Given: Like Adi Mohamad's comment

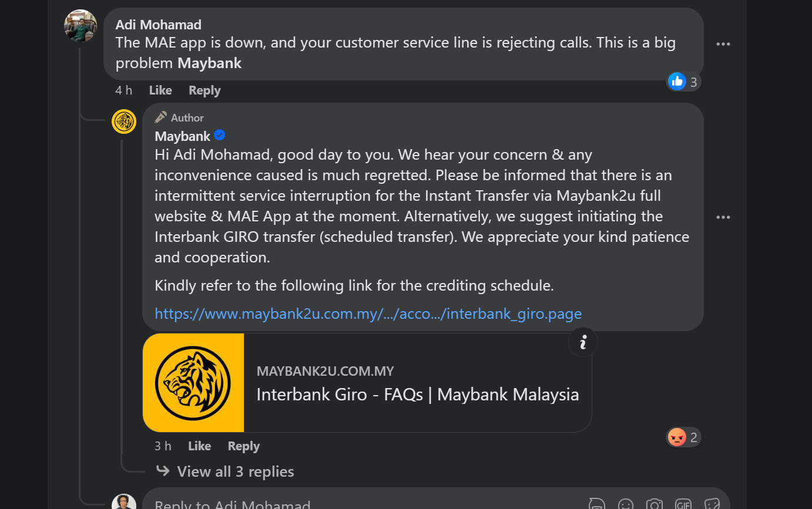Looking at the screenshot, I should tap(160, 90).
